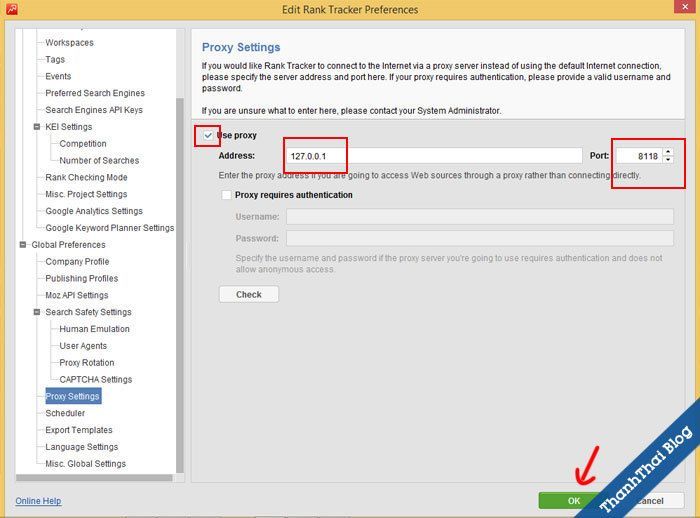Open Proxy Rotation settings

87,363
